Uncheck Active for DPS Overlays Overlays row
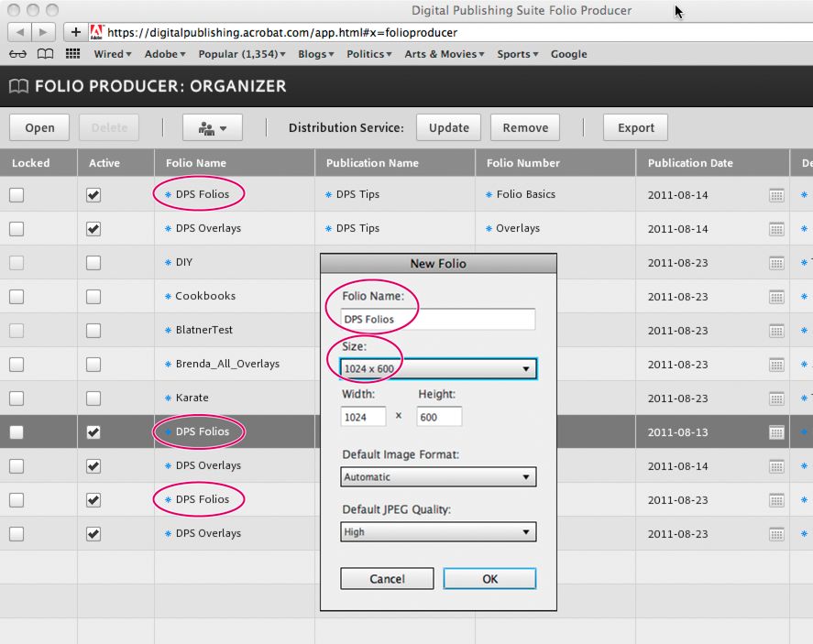Image resolution: width=813 pixels, height=644 pixels. 93,228
